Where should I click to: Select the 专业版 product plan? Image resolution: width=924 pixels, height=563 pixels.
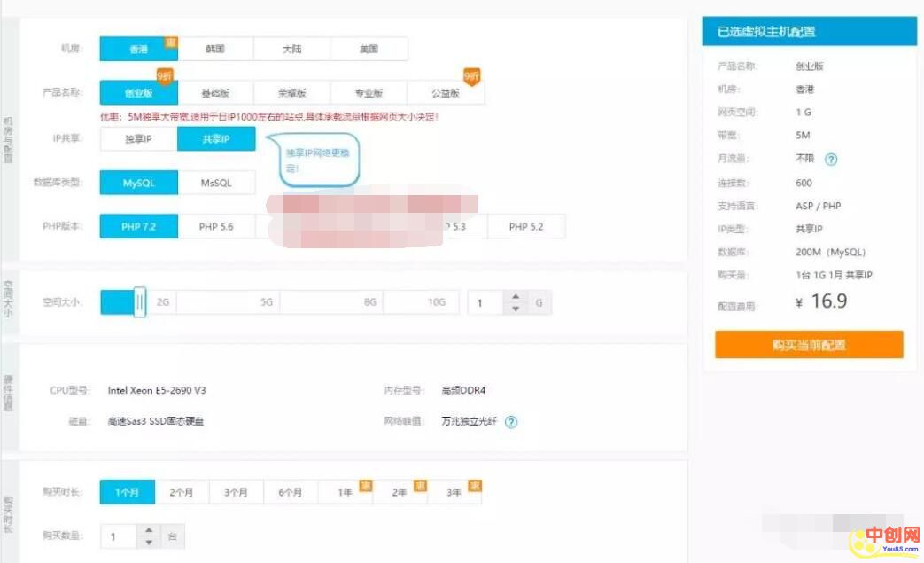(x=369, y=93)
